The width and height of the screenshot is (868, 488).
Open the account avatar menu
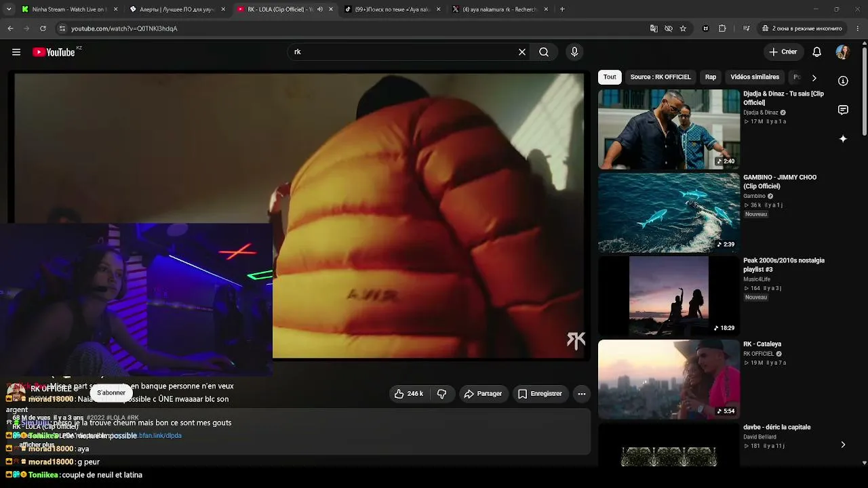coord(843,52)
